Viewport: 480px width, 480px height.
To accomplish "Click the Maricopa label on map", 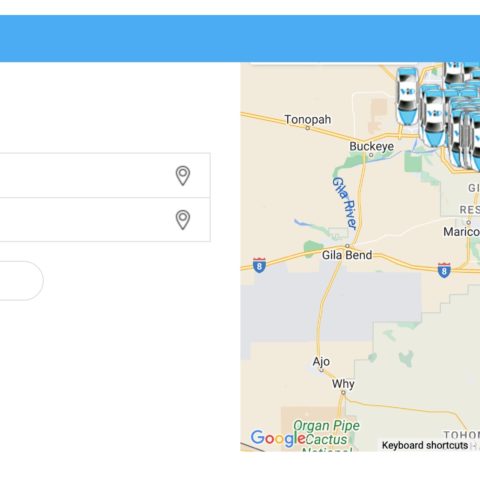I will [x=461, y=232].
